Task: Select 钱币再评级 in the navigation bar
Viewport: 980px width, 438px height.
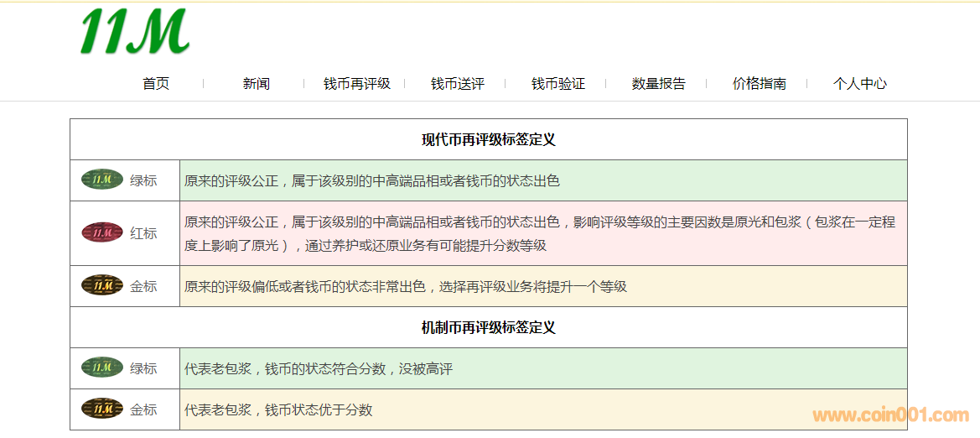Action: 357,83
